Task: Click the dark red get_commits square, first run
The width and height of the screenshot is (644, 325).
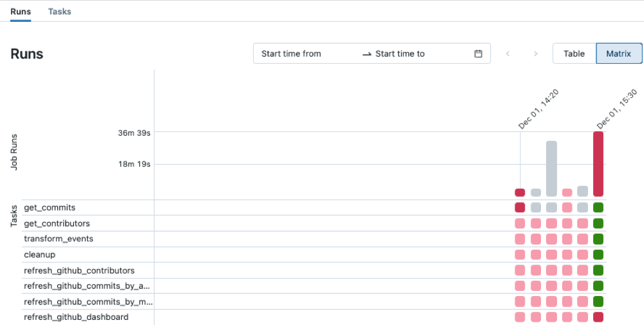Action: click(520, 207)
